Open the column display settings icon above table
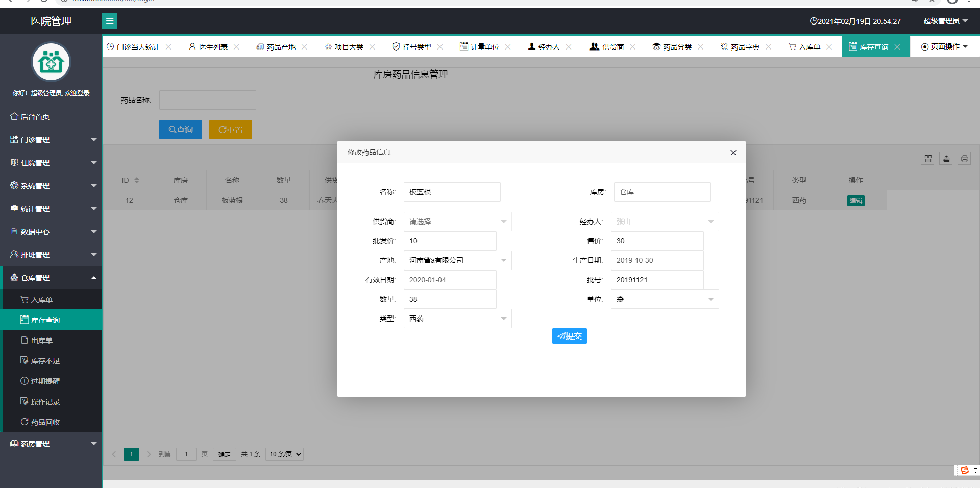Viewport: 980px width, 488px height. pos(927,158)
